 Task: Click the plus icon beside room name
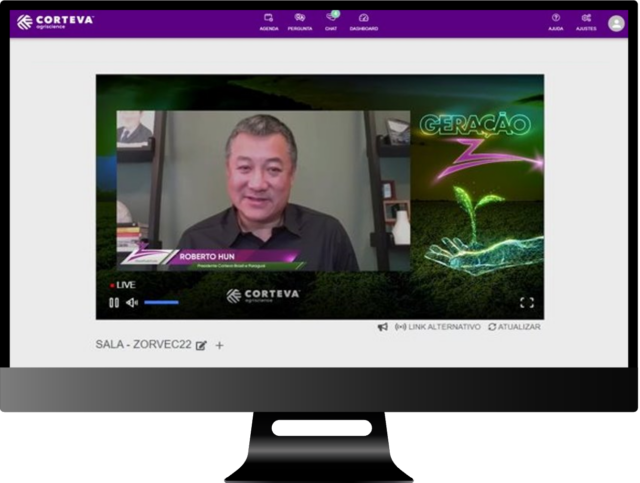tap(220, 345)
